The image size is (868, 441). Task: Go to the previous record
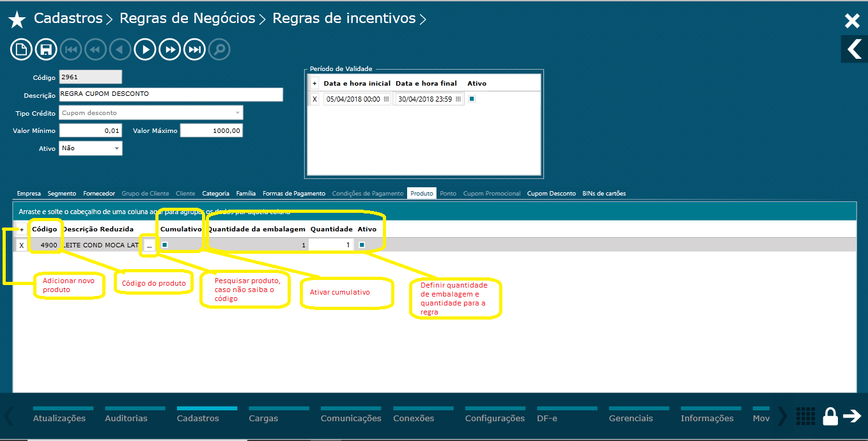[120, 49]
